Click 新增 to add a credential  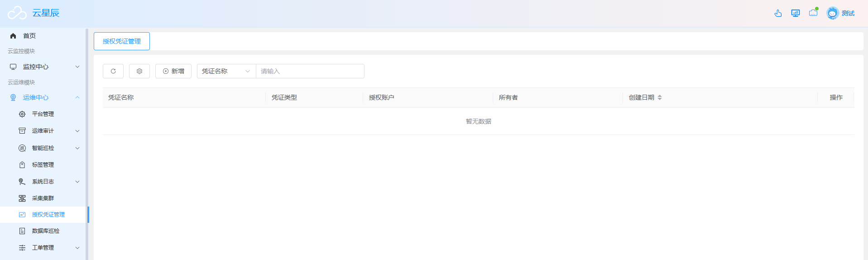(x=173, y=71)
